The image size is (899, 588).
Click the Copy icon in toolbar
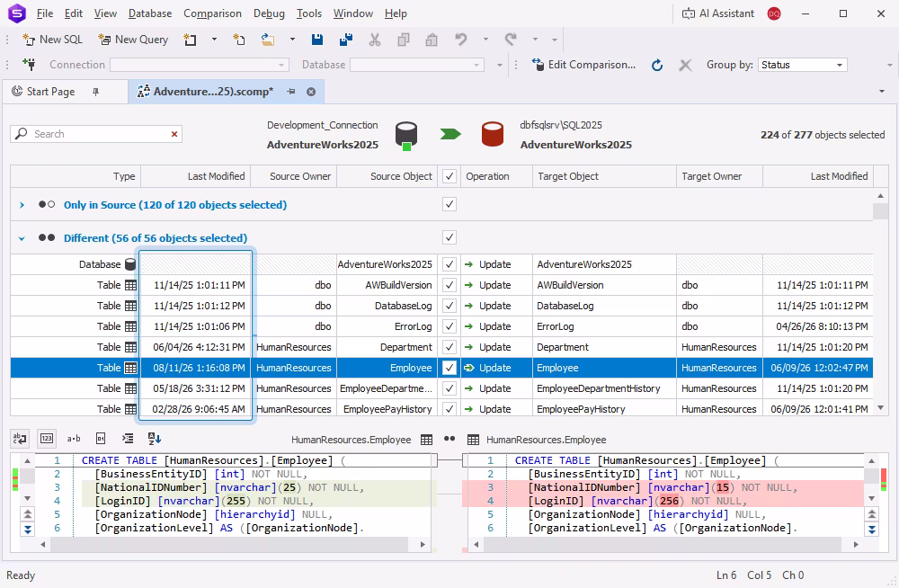(x=404, y=40)
